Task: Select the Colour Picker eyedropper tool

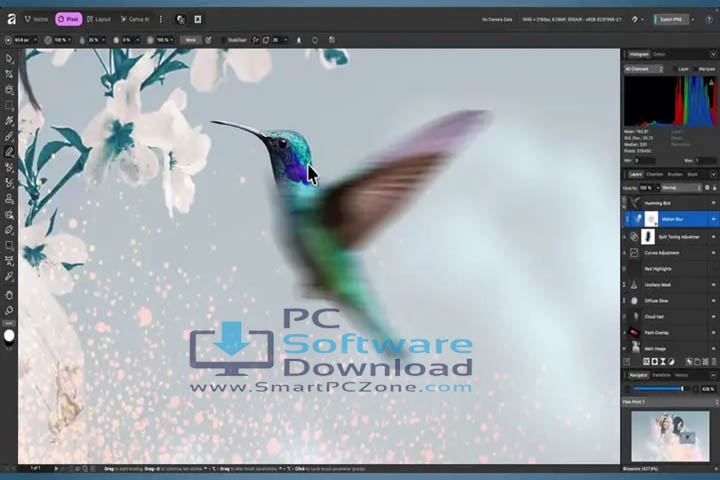Action: pos(9,277)
